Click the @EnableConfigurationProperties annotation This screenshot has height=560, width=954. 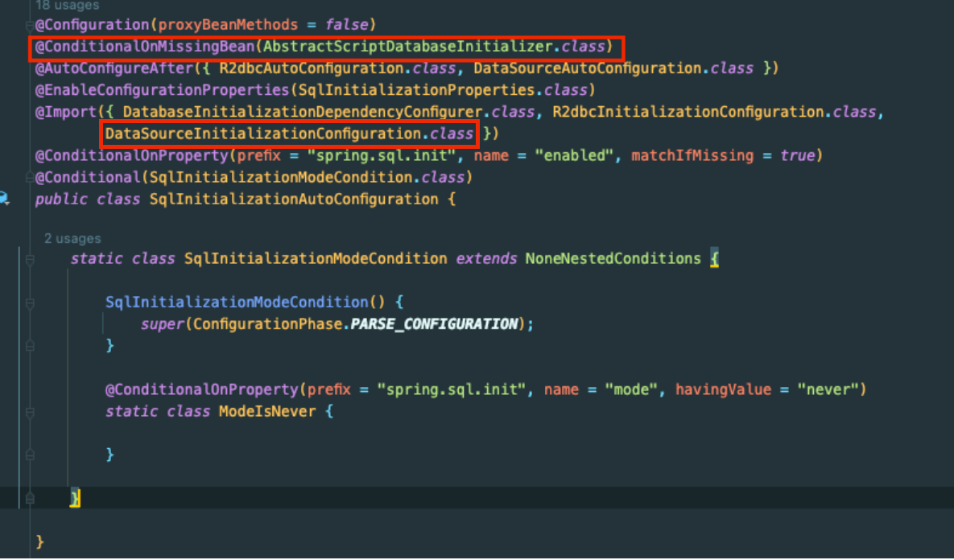point(163,91)
